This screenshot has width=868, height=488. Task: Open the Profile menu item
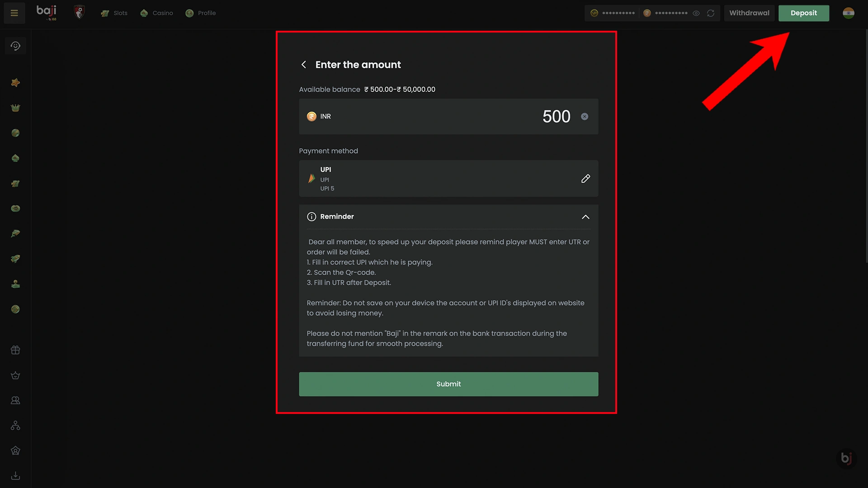201,13
